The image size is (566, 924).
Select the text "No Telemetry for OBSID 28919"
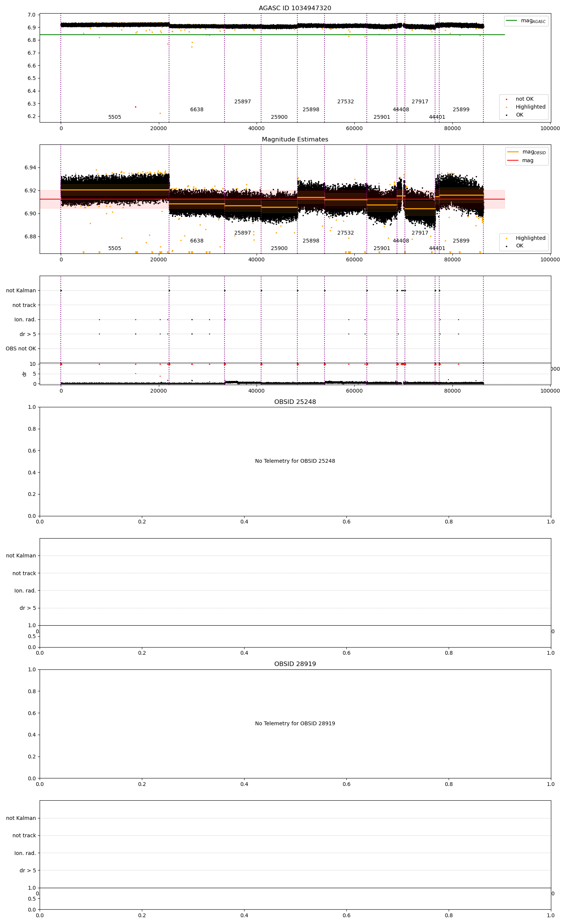point(295,723)
